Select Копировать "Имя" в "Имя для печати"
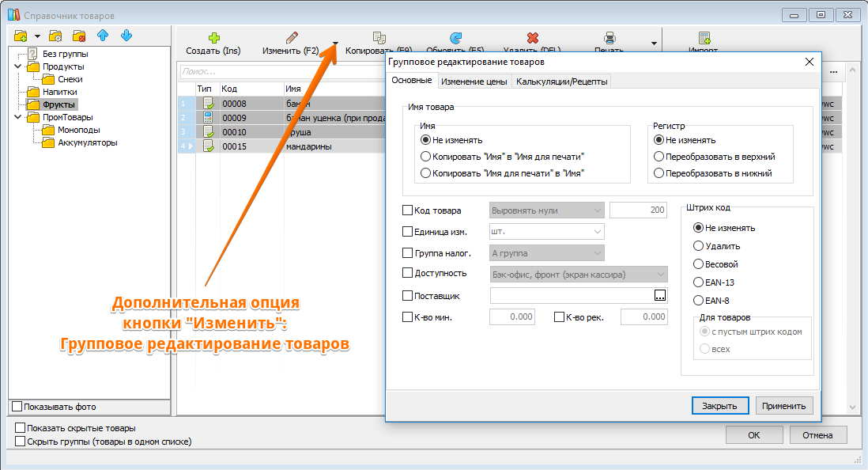Viewport: 868px width, 470px height. tap(425, 157)
